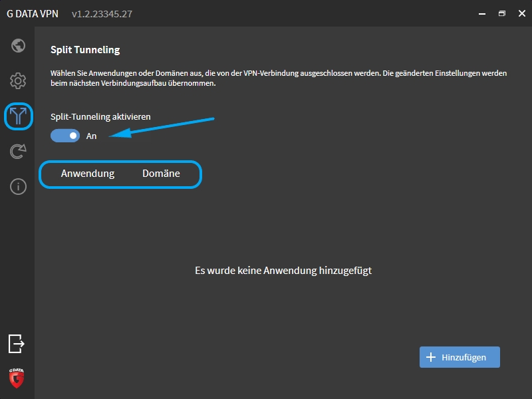The image size is (532, 399).
Task: Click the 'An' toggle state label
Action: tap(91, 136)
